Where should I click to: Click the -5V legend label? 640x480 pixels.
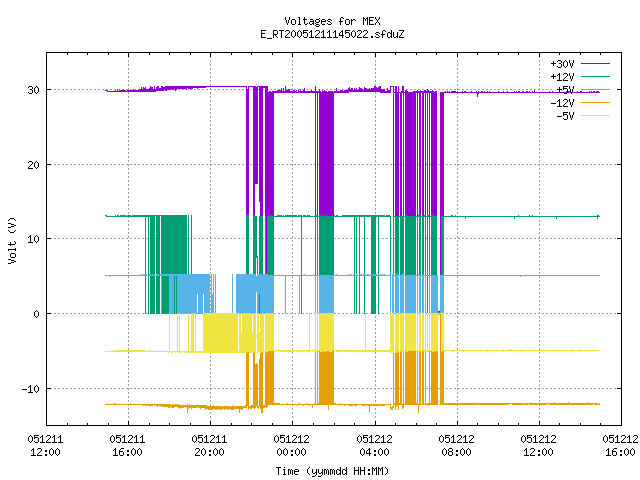(565, 116)
